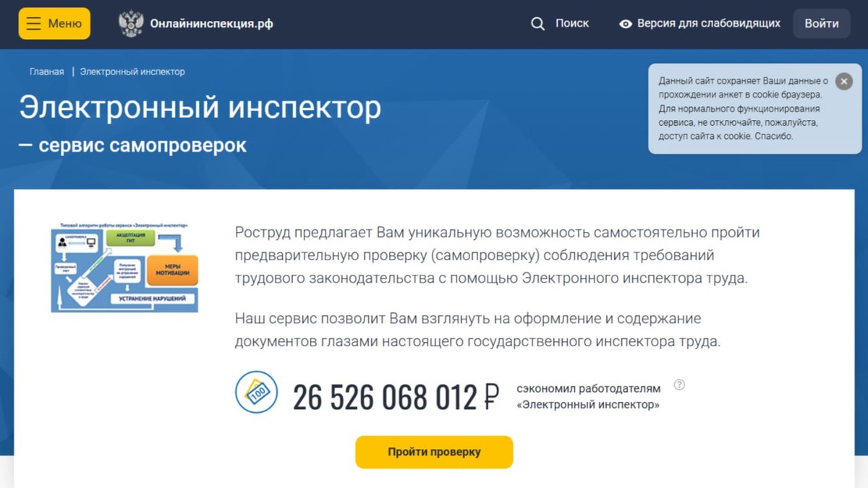Viewport: 868px width, 488px height.
Task: Click the Электронный инспектор page heading
Action: click(200, 107)
